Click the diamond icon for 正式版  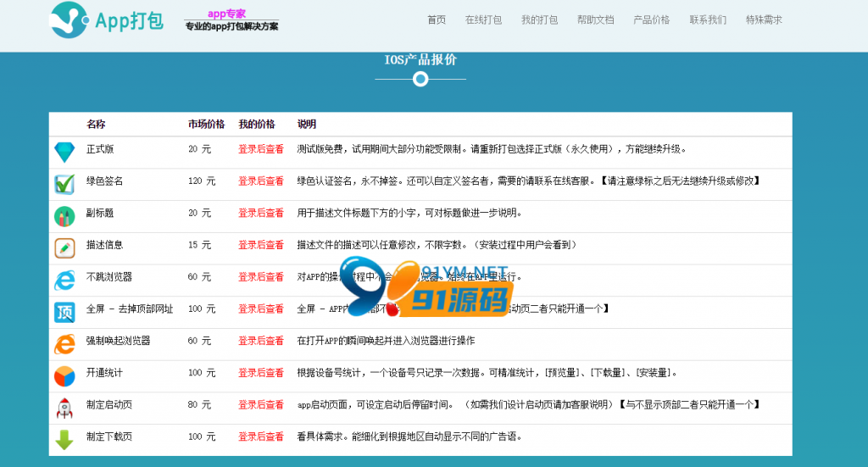pyautogui.click(x=64, y=153)
